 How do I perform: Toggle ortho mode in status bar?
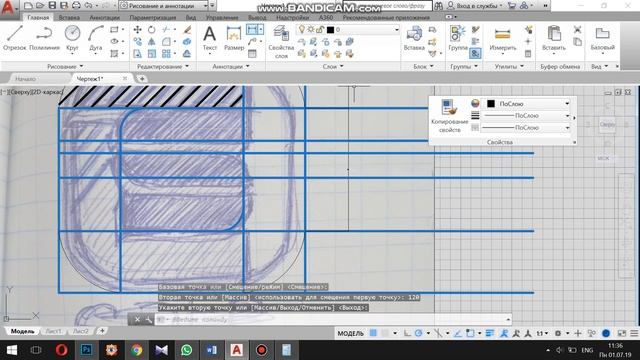(x=407, y=333)
